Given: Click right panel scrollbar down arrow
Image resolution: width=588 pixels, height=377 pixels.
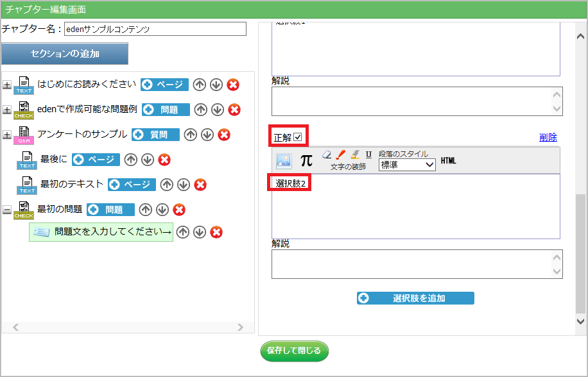Looking at the screenshot, I should [580, 321].
